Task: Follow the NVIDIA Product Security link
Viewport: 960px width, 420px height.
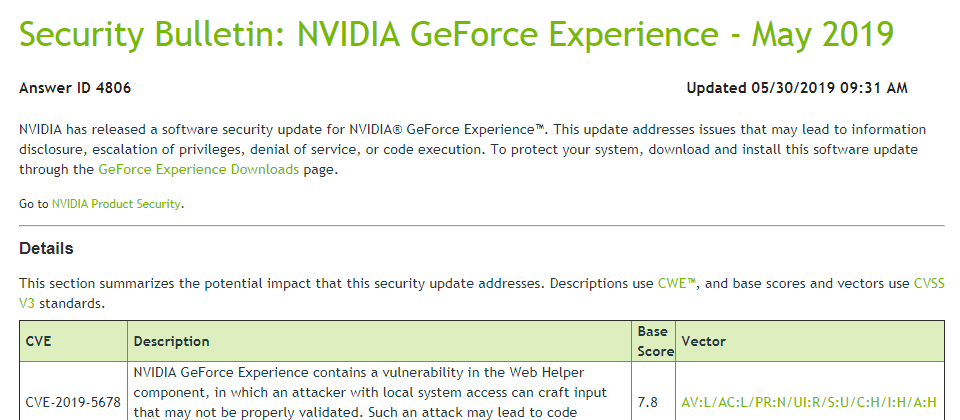Action: [x=116, y=204]
